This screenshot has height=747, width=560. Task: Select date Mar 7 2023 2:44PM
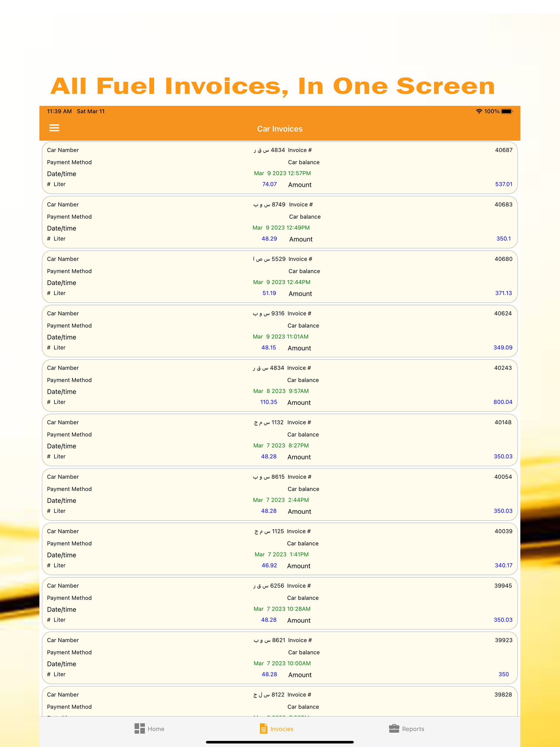[281, 500]
